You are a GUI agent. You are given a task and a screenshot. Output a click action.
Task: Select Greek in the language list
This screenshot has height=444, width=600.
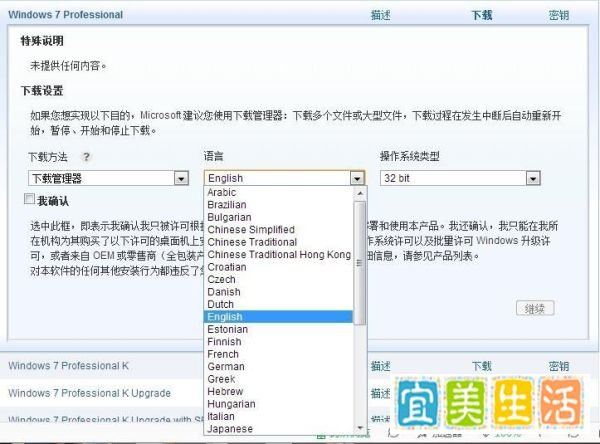pos(278,379)
